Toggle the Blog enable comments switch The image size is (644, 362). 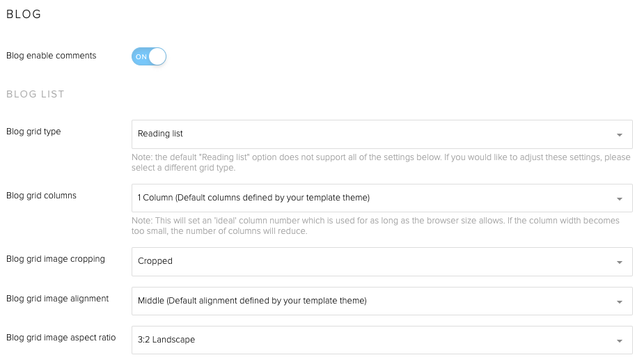point(148,56)
